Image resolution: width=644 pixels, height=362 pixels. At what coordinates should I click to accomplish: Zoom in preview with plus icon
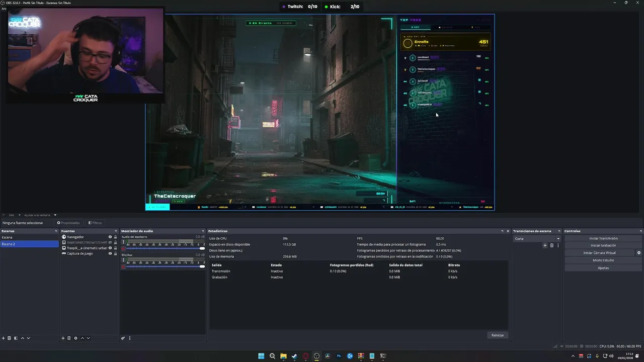coord(19,215)
